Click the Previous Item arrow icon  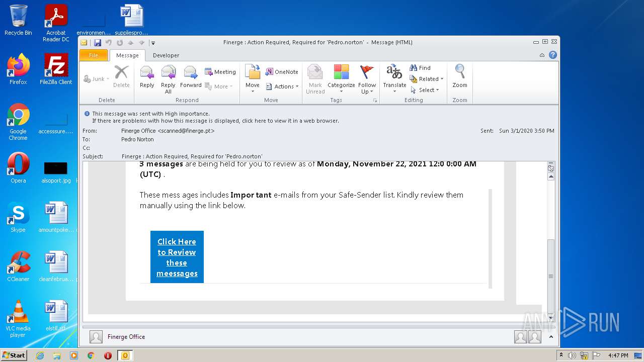click(x=130, y=43)
